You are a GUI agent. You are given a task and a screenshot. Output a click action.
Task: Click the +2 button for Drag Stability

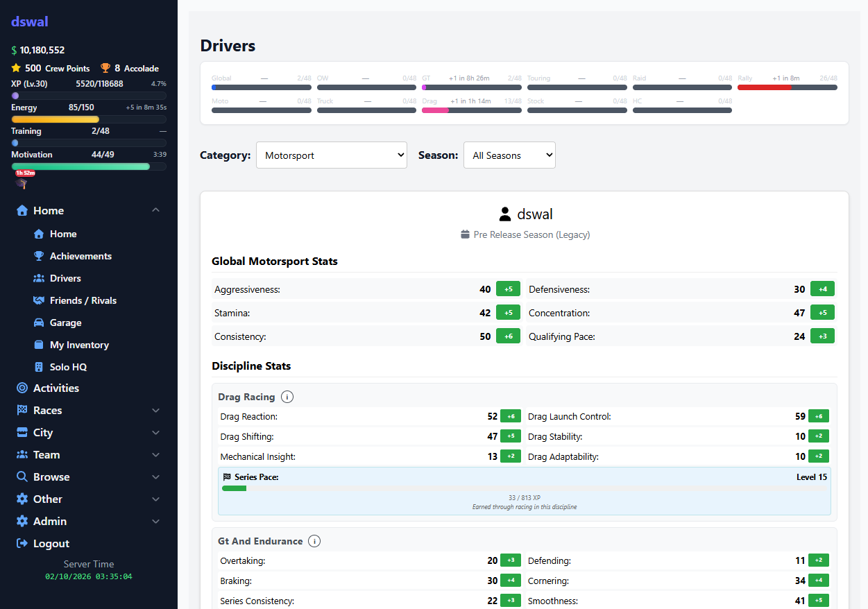819,436
